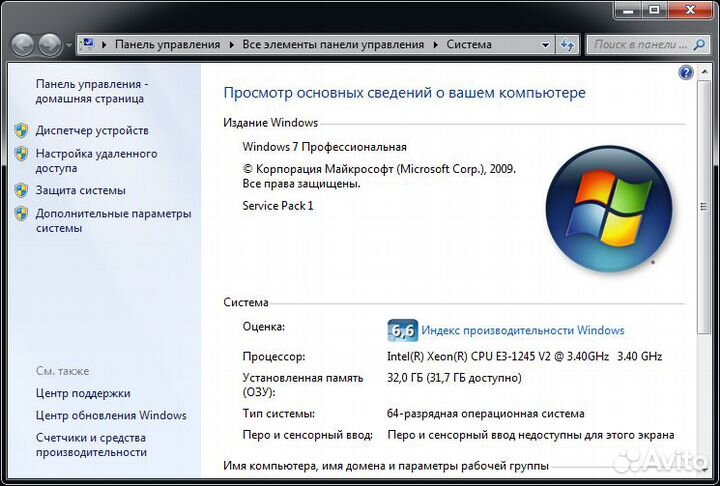Viewport: 720px width, 486px height.
Task: Expand the arrow before Панель управления breadcrumb
Action: click(104, 45)
